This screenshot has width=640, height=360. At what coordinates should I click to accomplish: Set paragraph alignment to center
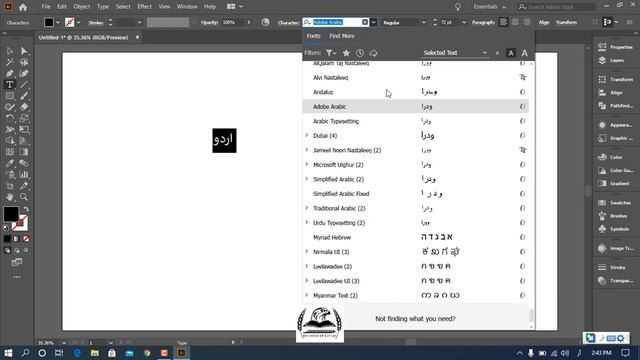point(515,22)
